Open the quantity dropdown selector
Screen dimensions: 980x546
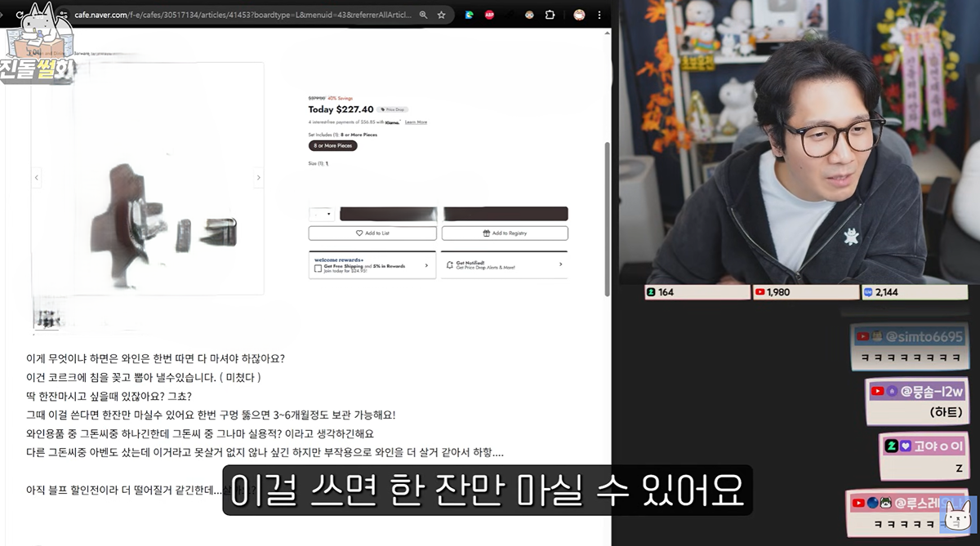pos(321,214)
